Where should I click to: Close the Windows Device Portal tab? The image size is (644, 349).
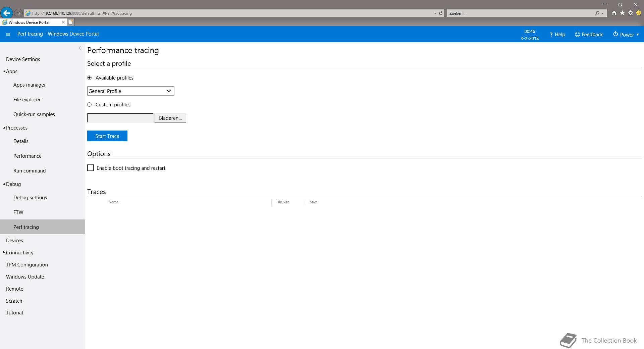[63, 22]
